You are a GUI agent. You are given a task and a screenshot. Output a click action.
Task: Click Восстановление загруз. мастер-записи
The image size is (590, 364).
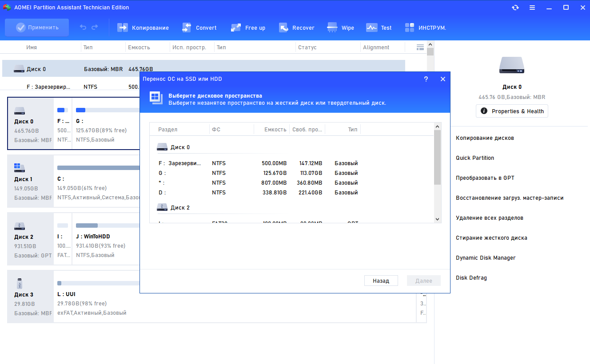coord(510,198)
